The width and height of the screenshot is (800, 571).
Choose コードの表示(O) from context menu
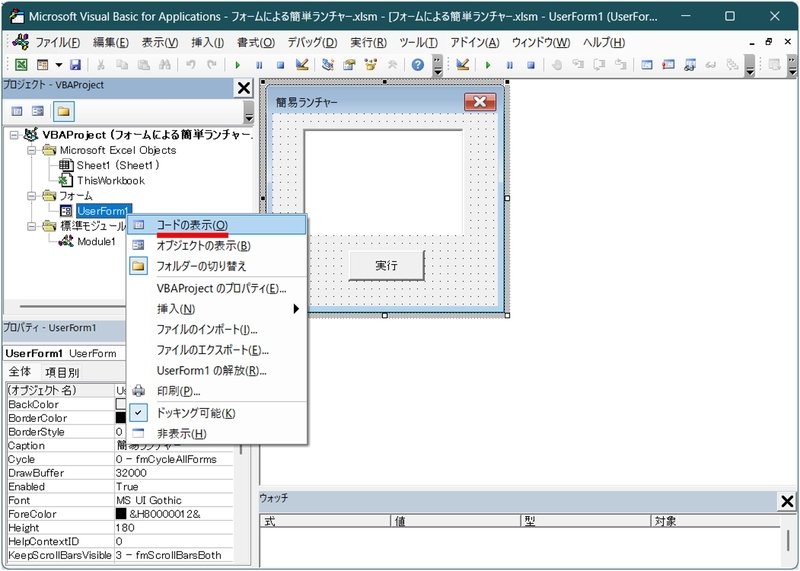tap(217, 225)
